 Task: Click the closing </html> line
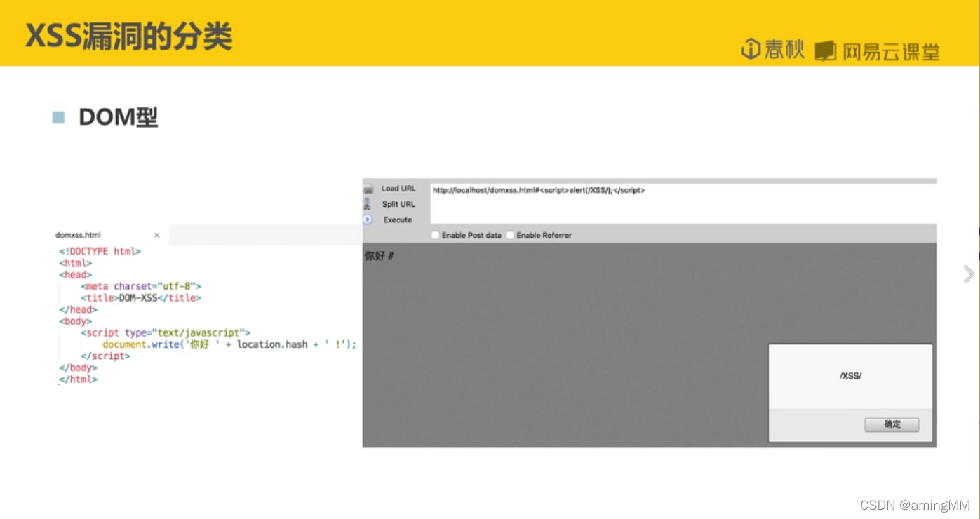point(78,379)
